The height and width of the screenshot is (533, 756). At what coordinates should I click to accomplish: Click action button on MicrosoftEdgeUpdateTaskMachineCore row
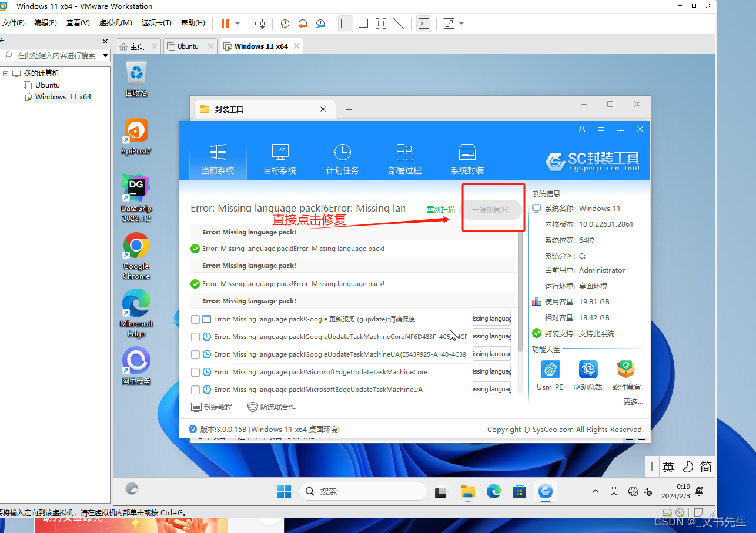491,371
